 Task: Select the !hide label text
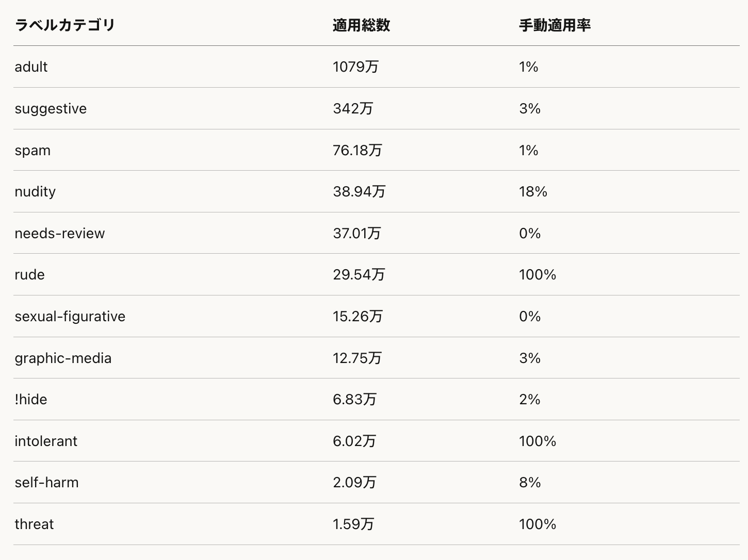(x=31, y=399)
